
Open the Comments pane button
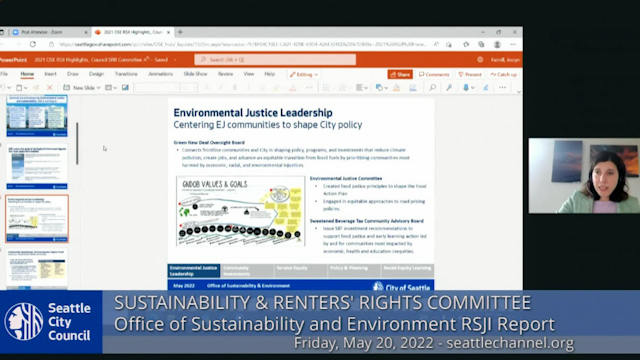[x=434, y=74]
